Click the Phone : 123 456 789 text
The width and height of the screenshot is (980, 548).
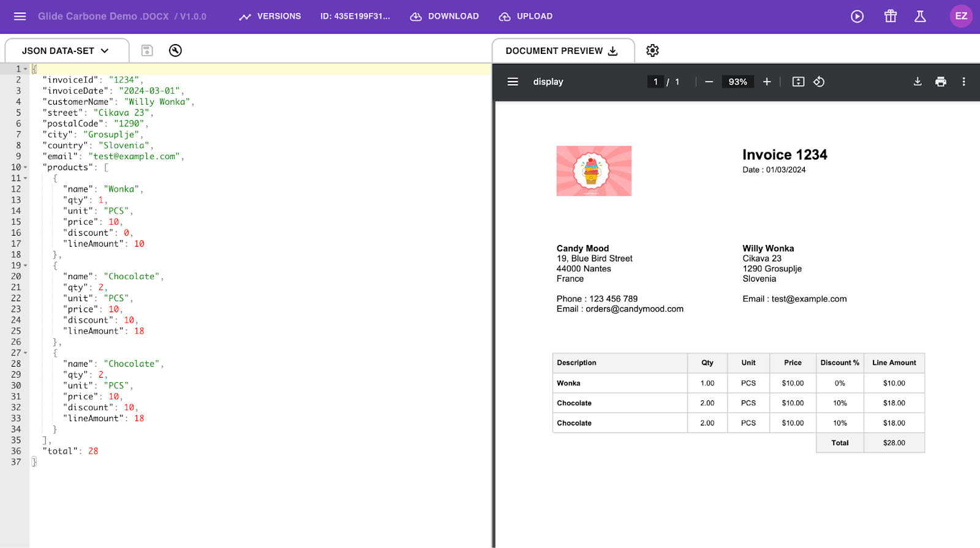click(597, 299)
